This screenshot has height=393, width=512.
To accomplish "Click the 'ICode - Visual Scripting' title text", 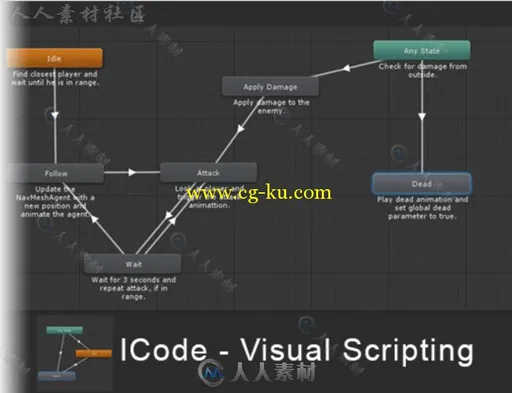I will [296, 350].
